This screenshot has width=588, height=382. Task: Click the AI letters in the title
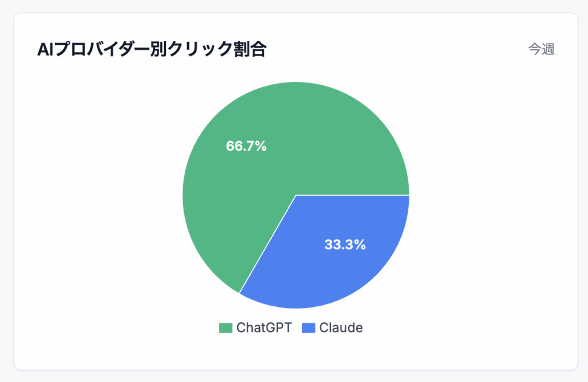click(46, 49)
